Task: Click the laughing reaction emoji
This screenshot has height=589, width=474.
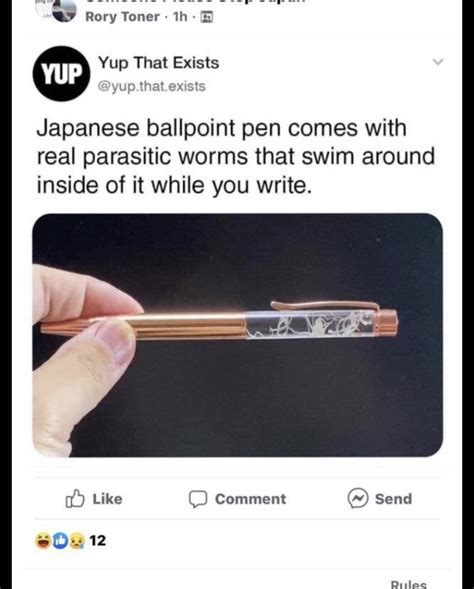Action: [x=43, y=541]
